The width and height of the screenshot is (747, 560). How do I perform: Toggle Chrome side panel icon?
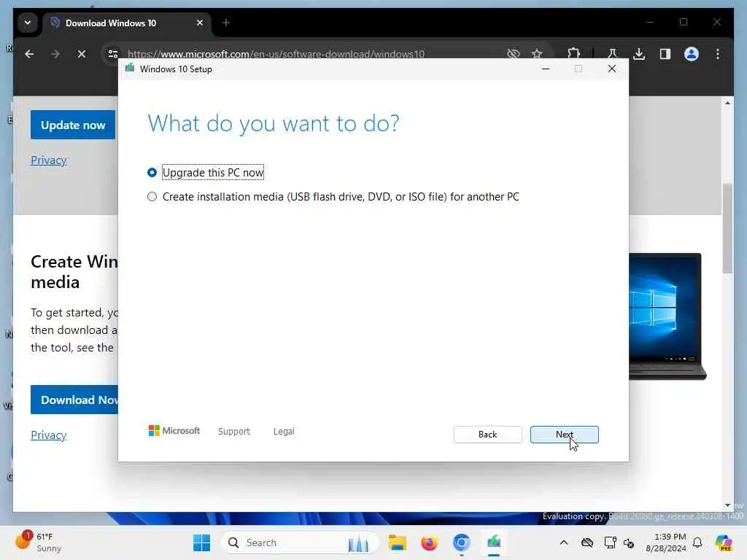coord(665,54)
